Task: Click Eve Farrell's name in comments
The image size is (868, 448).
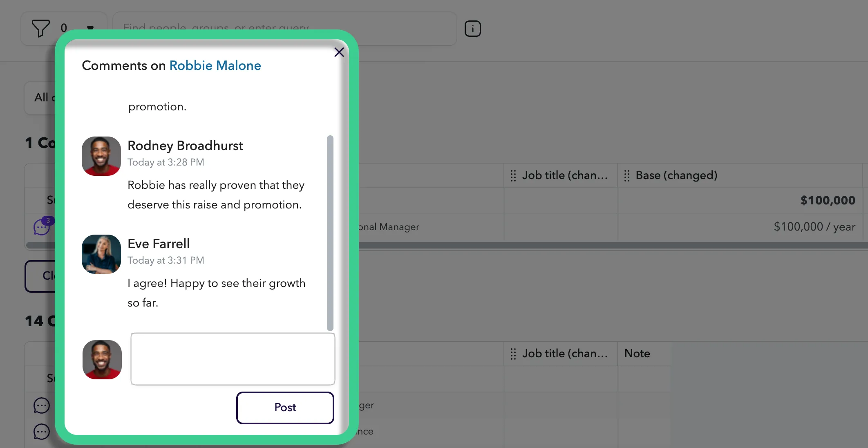Action: tap(159, 244)
